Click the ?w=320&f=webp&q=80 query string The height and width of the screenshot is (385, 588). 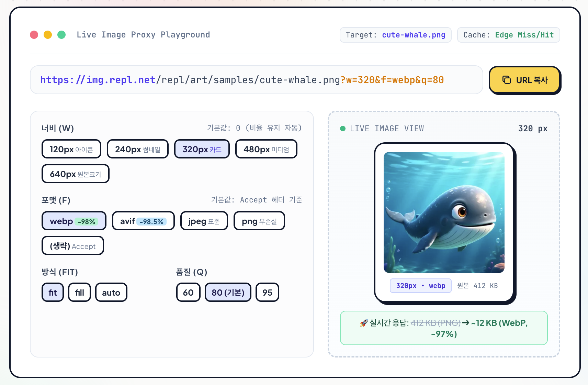click(x=392, y=80)
